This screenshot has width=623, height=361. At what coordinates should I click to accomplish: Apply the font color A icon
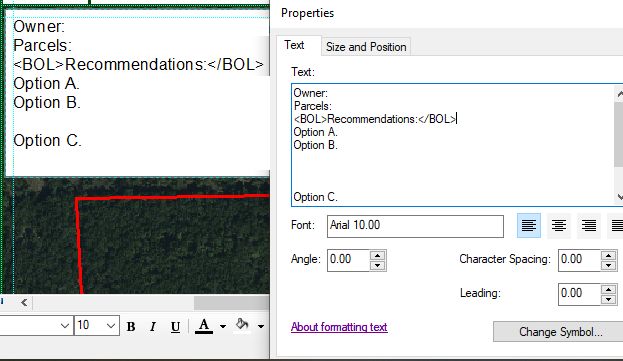(x=204, y=326)
